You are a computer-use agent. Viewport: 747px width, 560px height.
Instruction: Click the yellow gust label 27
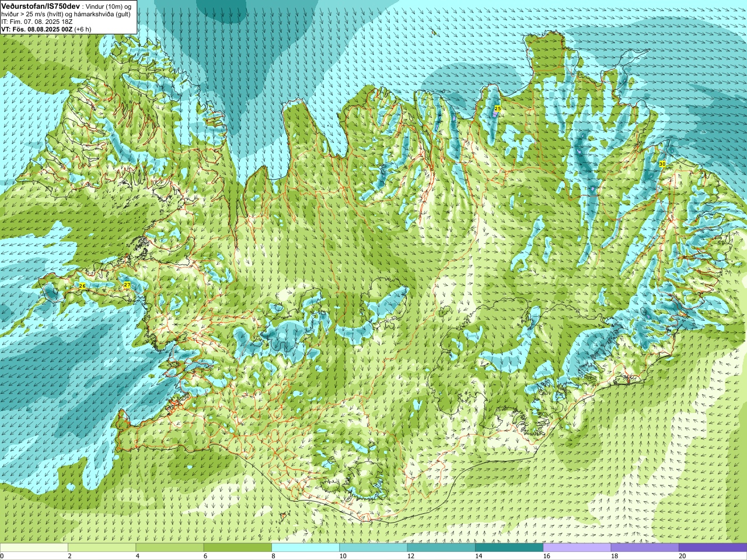(127, 285)
